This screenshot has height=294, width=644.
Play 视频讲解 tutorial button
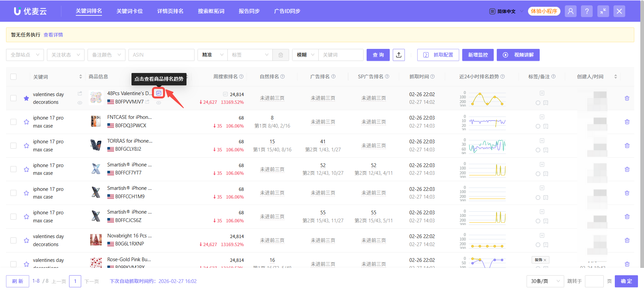(518, 55)
